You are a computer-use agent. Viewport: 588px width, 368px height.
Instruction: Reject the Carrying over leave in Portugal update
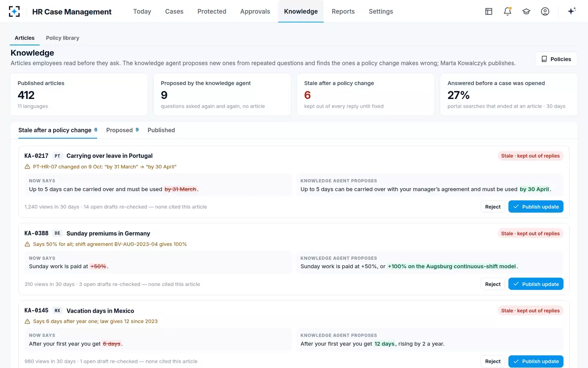[x=493, y=206]
